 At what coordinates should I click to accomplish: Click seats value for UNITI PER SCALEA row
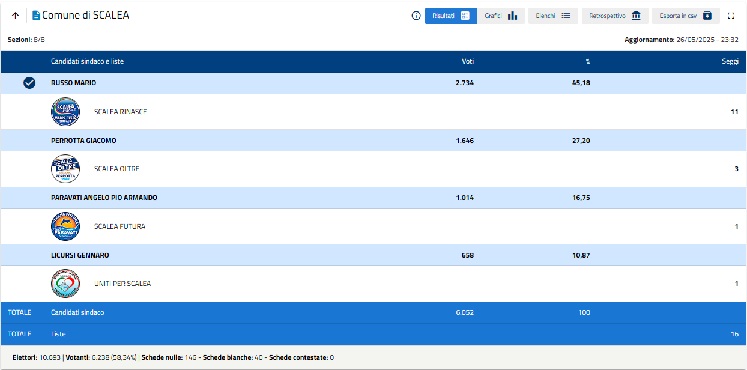(737, 284)
